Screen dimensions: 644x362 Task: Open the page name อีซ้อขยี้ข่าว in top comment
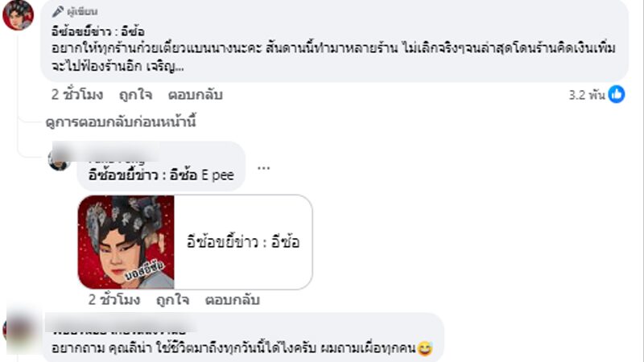click(97, 31)
